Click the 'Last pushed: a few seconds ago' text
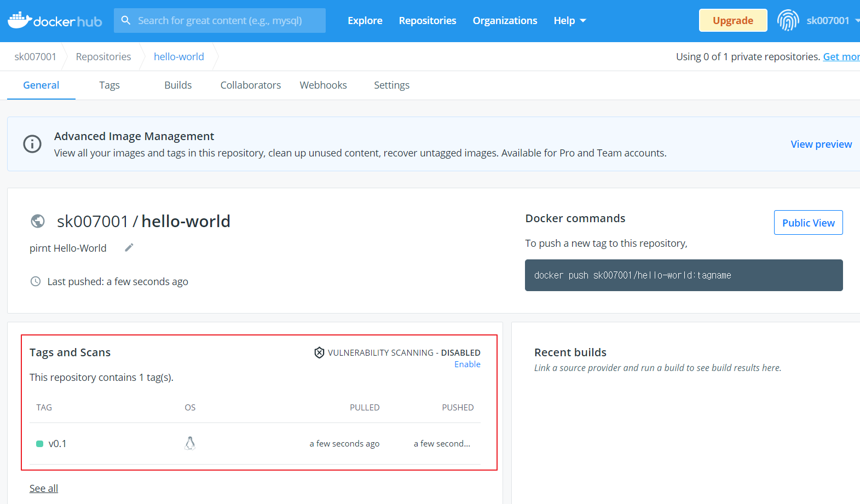This screenshot has height=504, width=860. (x=118, y=281)
